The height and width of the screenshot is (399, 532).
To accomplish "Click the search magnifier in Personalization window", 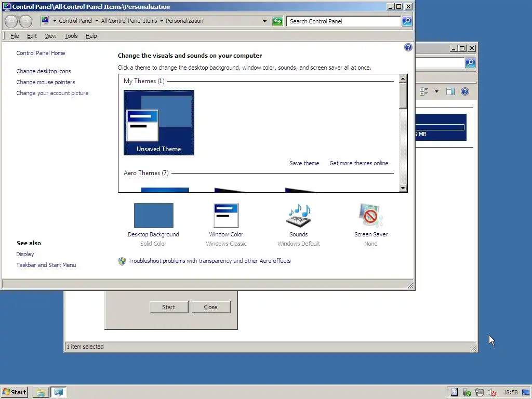I will tap(406, 21).
